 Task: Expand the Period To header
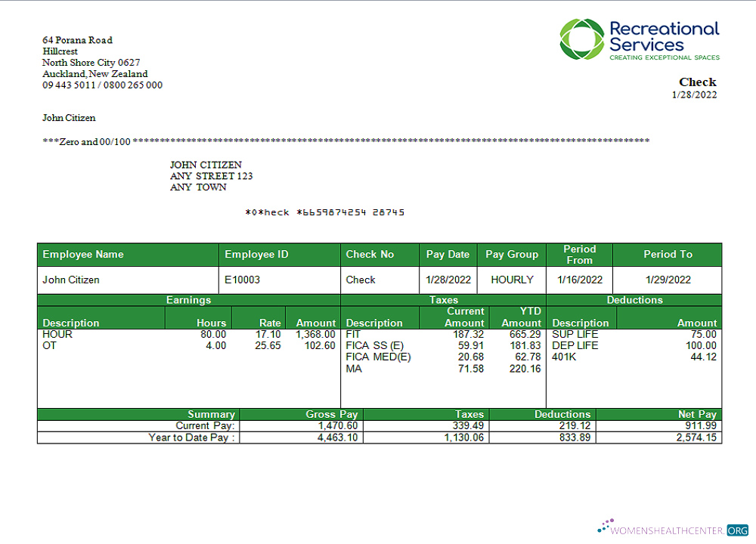click(667, 255)
